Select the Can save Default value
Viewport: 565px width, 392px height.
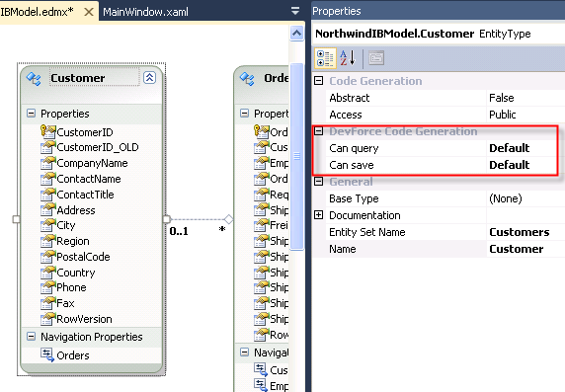(x=509, y=165)
